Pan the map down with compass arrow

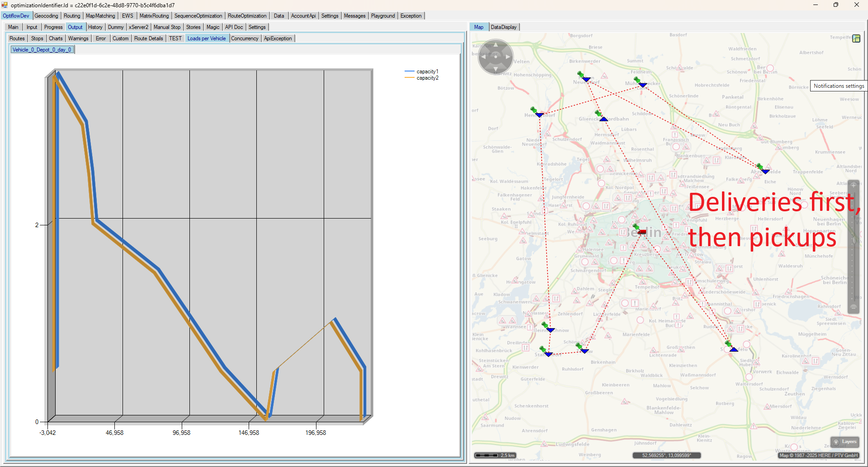(496, 69)
